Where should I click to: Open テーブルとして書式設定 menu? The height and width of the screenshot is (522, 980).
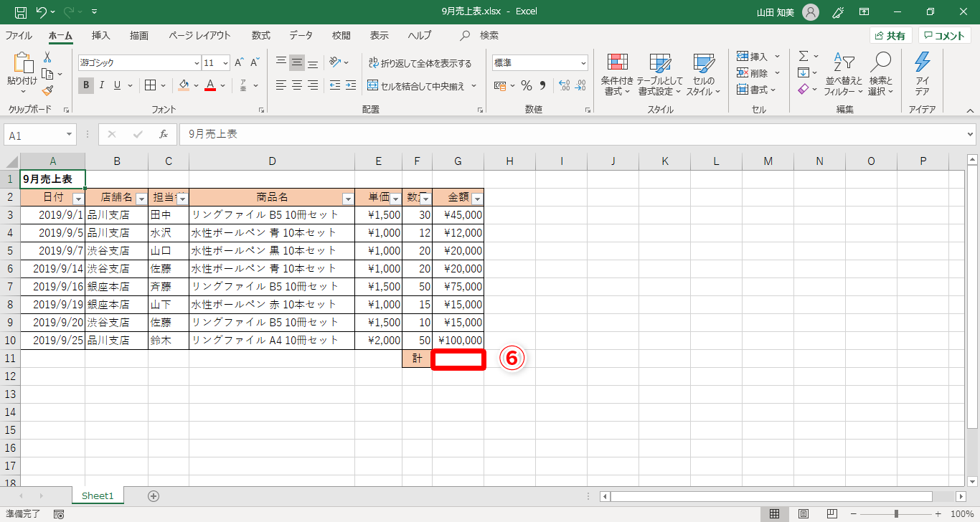pyautogui.click(x=659, y=75)
